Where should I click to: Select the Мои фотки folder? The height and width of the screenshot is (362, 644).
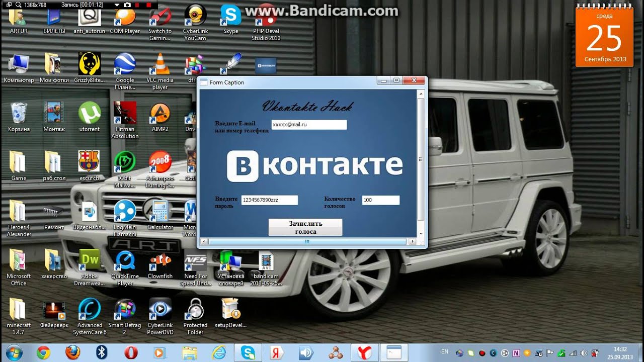coord(54,68)
